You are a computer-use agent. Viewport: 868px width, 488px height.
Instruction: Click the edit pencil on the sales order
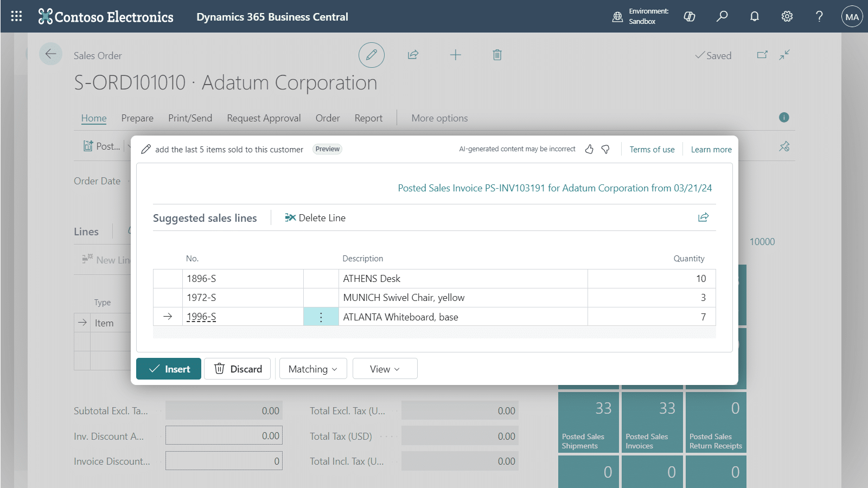(372, 55)
